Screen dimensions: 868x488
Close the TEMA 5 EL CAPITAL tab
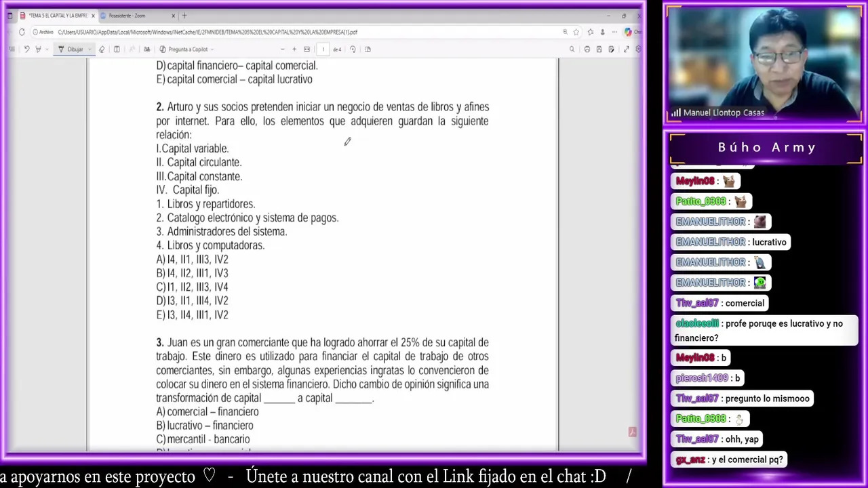tap(93, 16)
